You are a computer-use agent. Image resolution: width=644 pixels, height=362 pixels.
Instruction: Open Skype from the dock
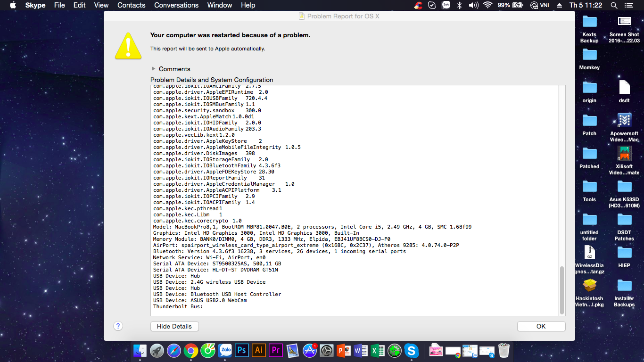pos(412,350)
